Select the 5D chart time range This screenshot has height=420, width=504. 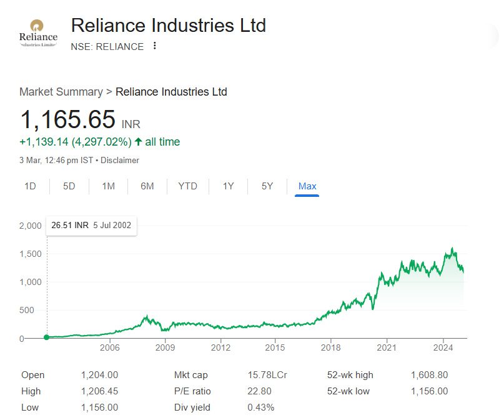[x=69, y=186]
